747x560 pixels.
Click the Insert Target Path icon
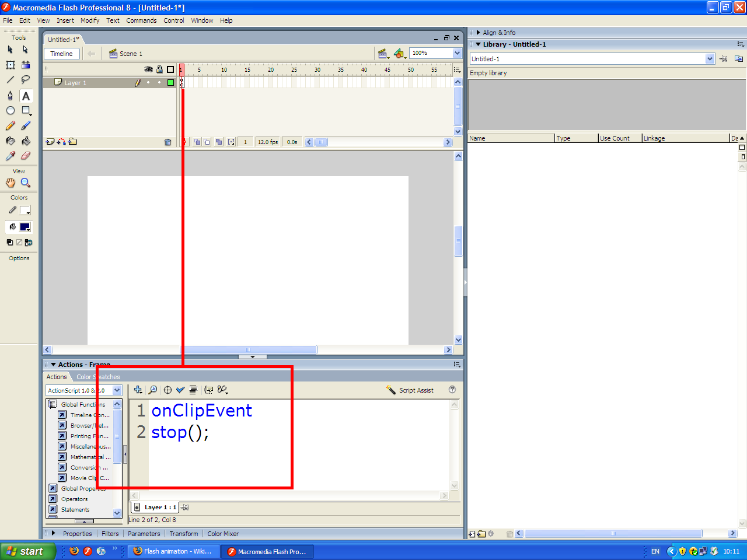167,390
